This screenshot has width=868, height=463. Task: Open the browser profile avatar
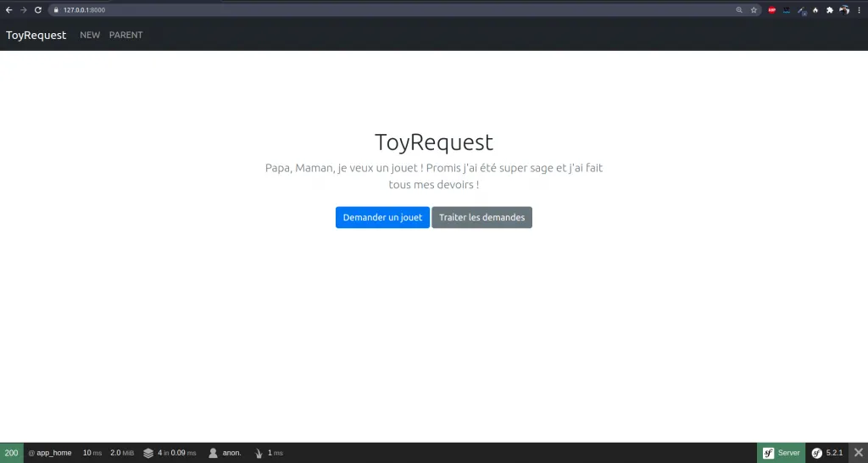(844, 10)
